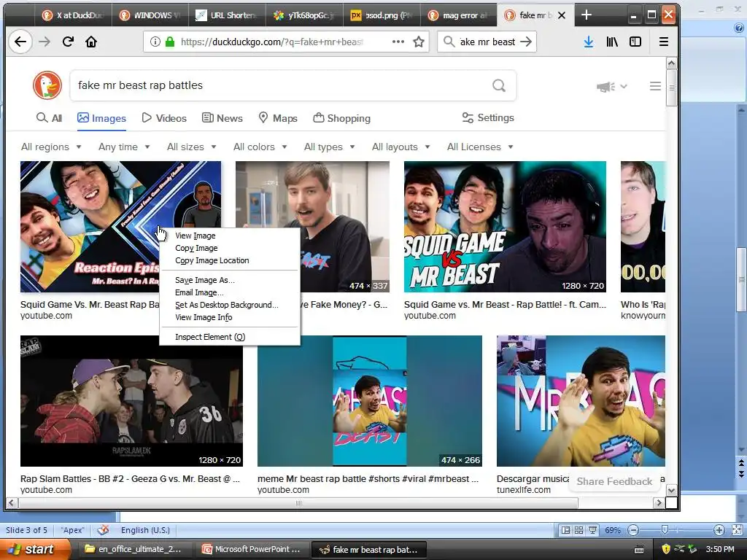The width and height of the screenshot is (747, 560).
Task: Click PowerPoint zoom out minus button
Action: pyautogui.click(x=633, y=530)
